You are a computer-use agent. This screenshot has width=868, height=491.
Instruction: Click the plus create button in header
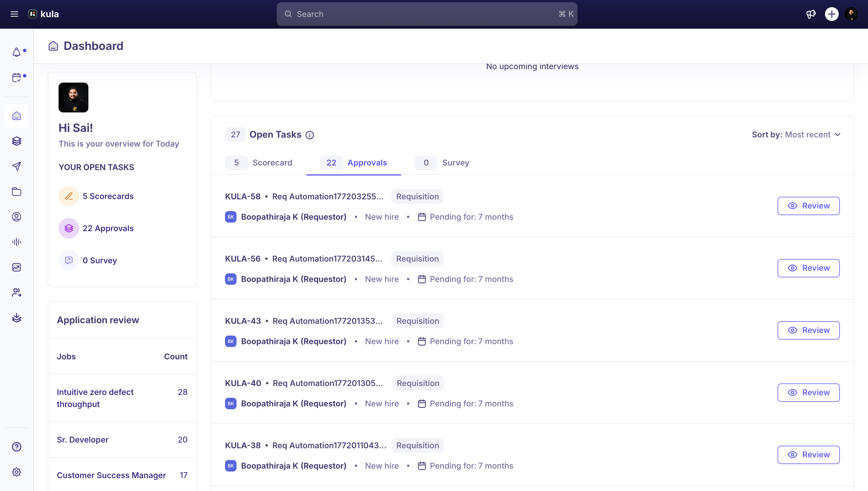(x=832, y=14)
